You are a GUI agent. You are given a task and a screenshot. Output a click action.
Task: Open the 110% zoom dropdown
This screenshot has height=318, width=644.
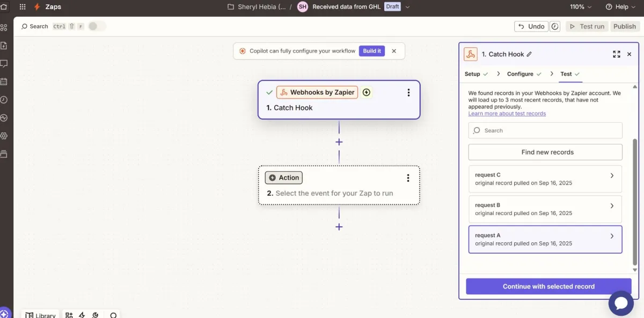581,7
